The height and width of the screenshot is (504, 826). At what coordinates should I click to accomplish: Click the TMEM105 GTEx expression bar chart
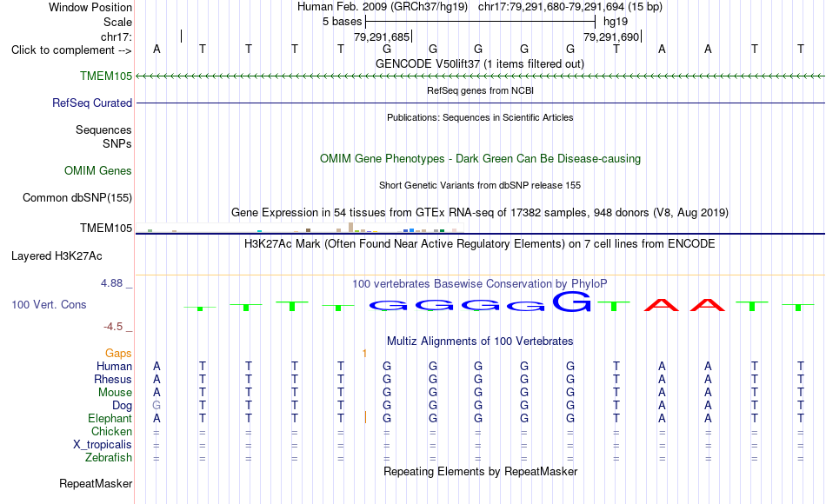(x=299, y=228)
